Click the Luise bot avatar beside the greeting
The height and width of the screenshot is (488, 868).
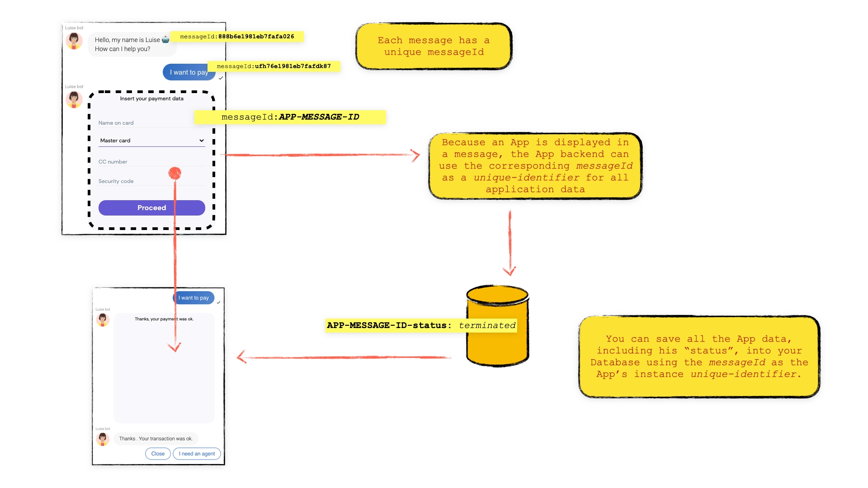pyautogui.click(x=74, y=41)
